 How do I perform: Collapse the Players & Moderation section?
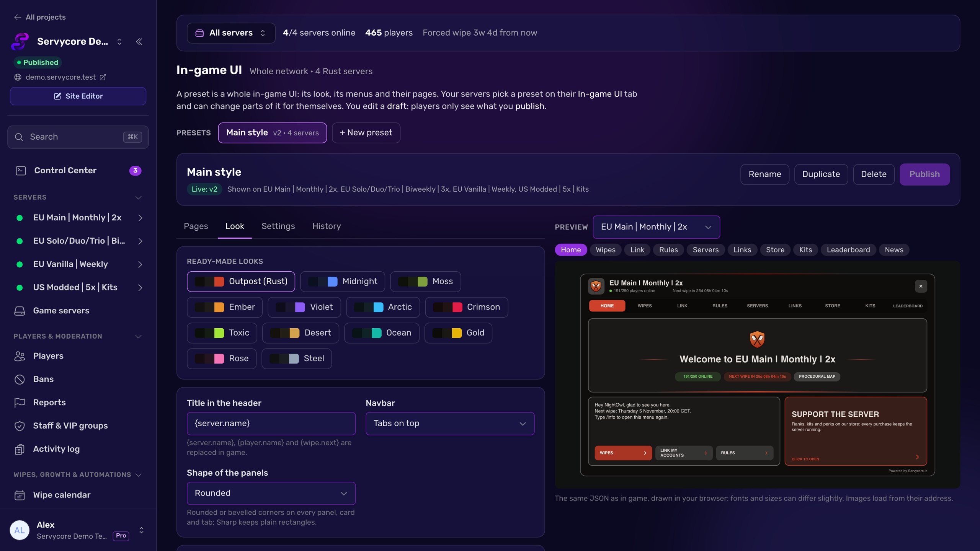(138, 337)
